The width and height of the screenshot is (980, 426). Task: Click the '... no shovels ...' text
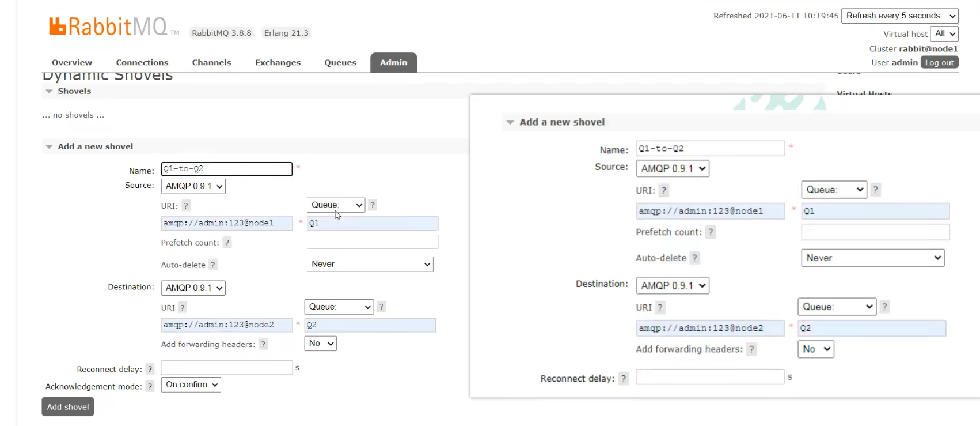coord(73,115)
